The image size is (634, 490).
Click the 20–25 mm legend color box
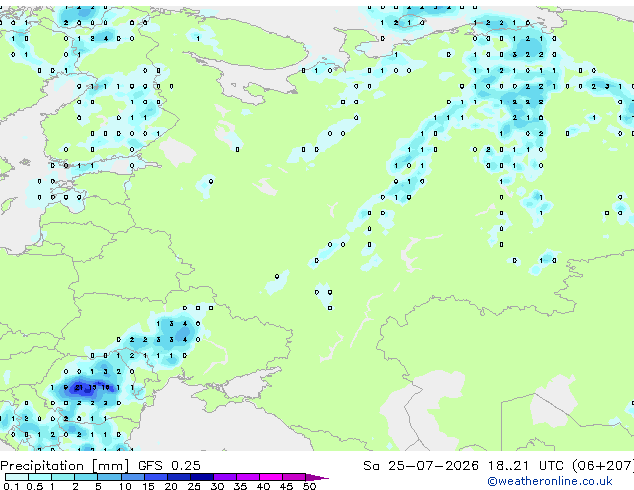point(179,477)
